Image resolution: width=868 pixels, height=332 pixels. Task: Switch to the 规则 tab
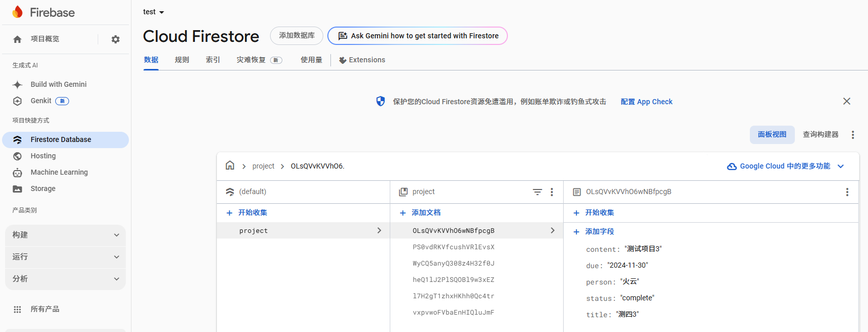pos(182,60)
